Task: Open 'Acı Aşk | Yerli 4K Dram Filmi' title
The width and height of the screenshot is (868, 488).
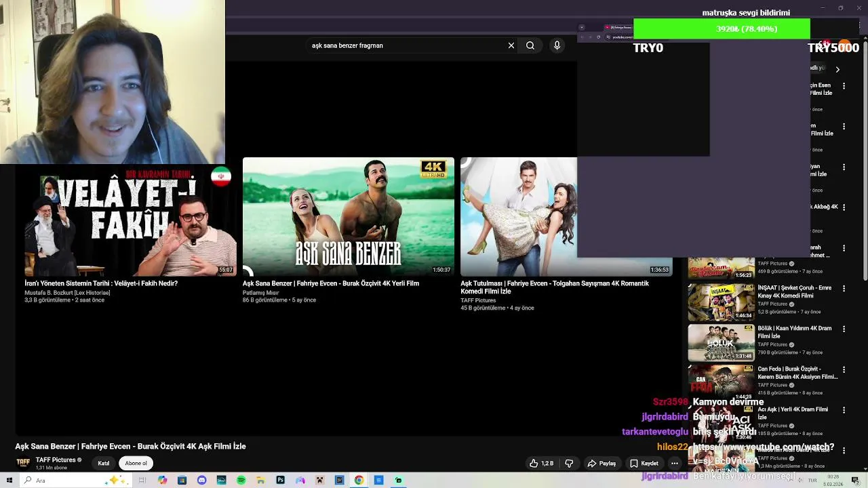Action: coord(793,413)
